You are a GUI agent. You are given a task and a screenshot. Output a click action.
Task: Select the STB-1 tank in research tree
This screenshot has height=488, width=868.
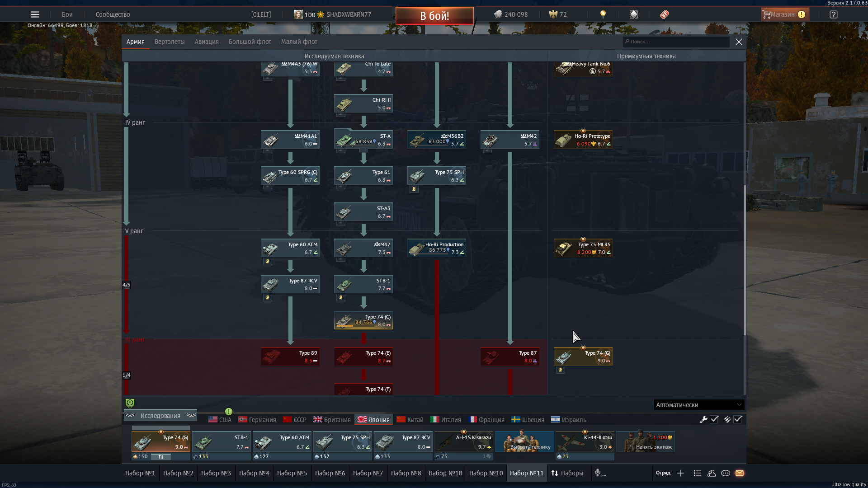click(363, 284)
